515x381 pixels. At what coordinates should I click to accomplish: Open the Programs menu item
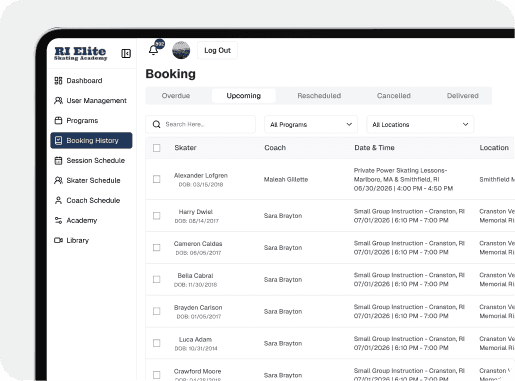click(91, 121)
